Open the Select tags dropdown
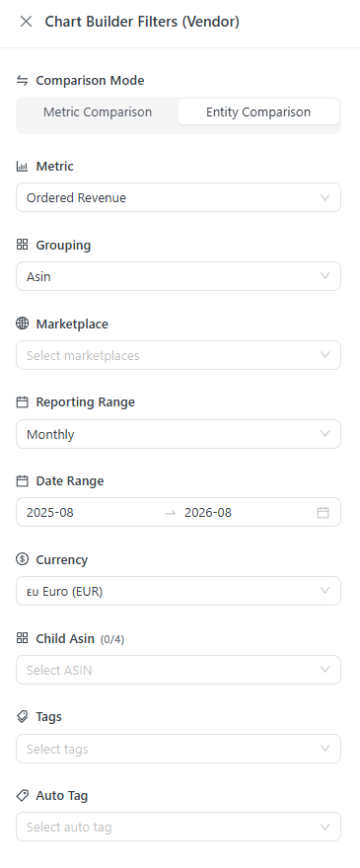The width and height of the screenshot is (360, 868). point(179,749)
